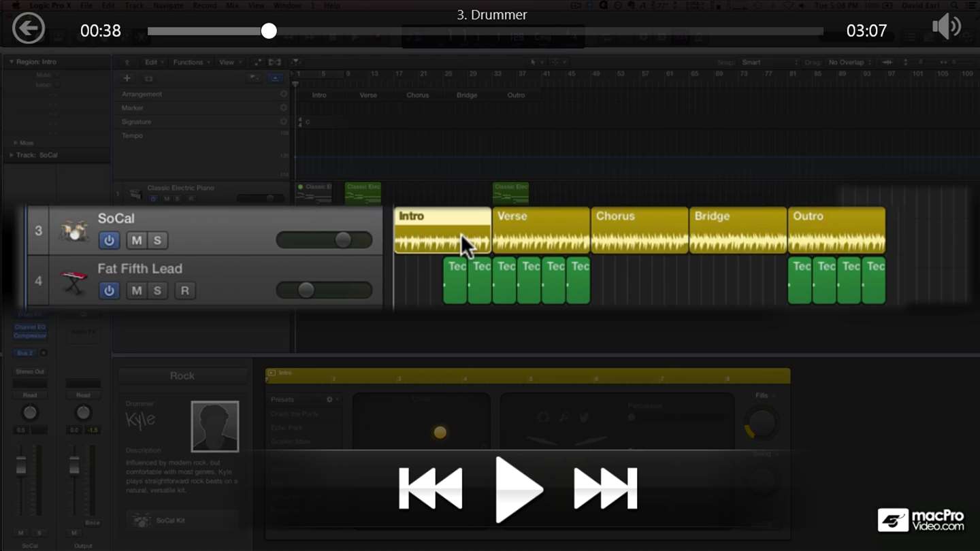The image size is (980, 551).
Task: Click the pan knob on Output channel strip
Action: click(83, 413)
